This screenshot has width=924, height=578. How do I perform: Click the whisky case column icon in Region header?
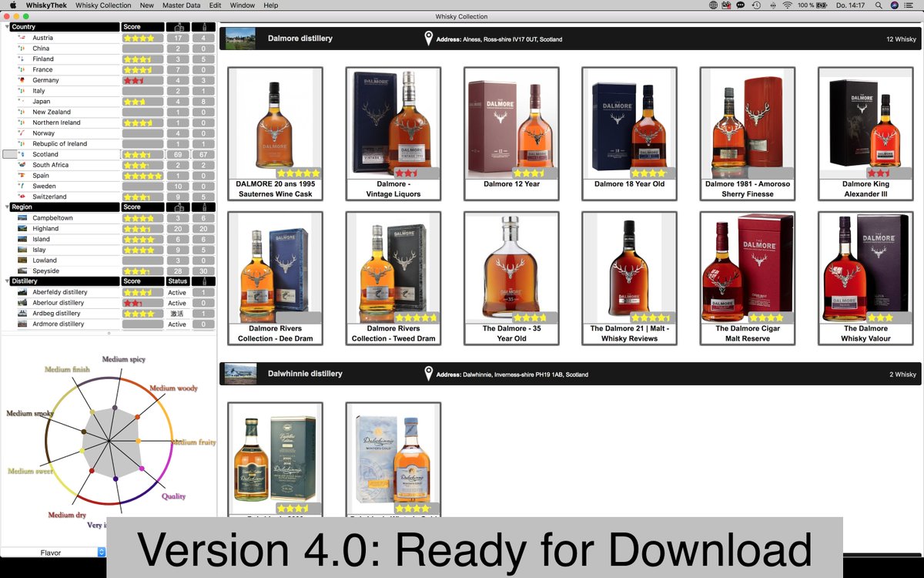(178, 207)
